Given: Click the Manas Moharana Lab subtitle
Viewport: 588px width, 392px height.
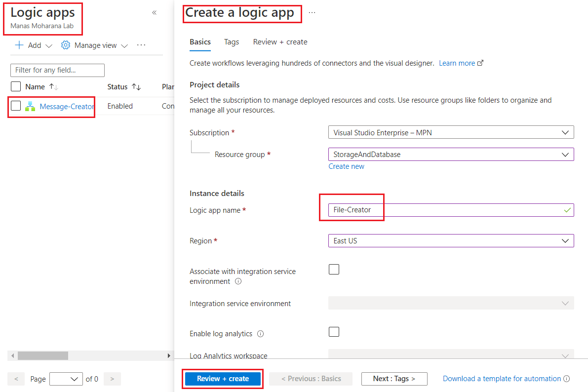Looking at the screenshot, I should coord(42,26).
